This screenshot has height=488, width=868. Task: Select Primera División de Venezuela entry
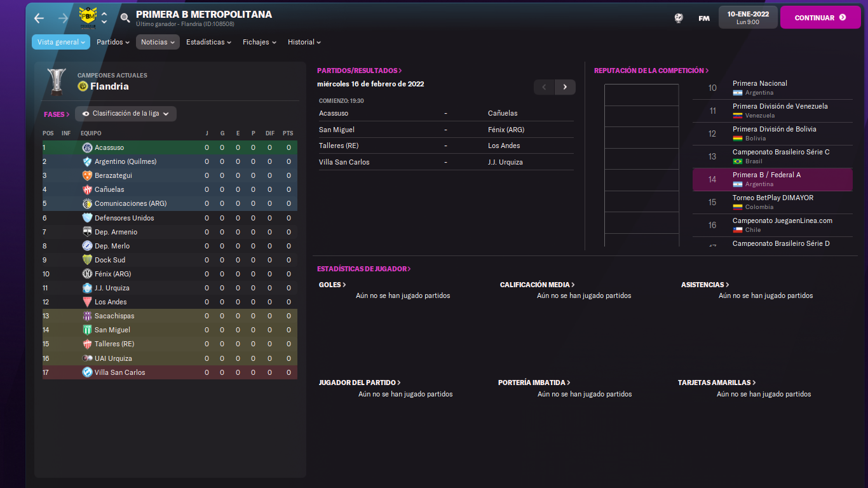pos(773,111)
